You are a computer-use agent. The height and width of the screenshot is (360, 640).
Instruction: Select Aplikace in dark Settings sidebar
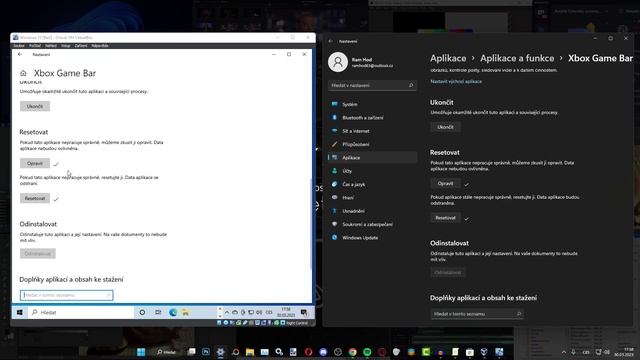click(x=372, y=158)
